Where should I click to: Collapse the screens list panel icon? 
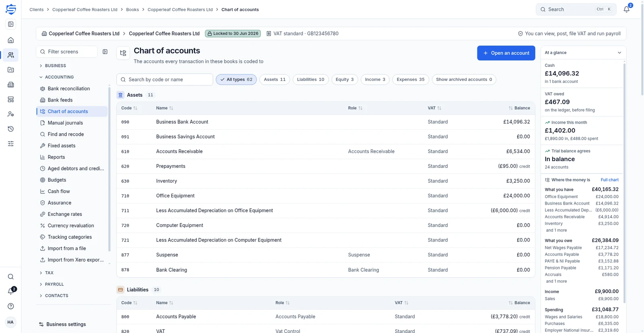click(x=105, y=52)
